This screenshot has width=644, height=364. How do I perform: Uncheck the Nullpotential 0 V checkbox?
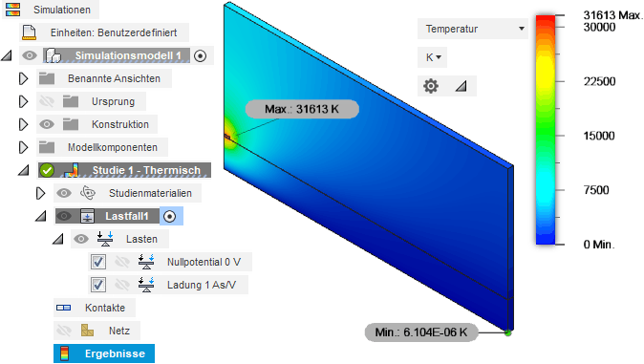[x=98, y=262]
